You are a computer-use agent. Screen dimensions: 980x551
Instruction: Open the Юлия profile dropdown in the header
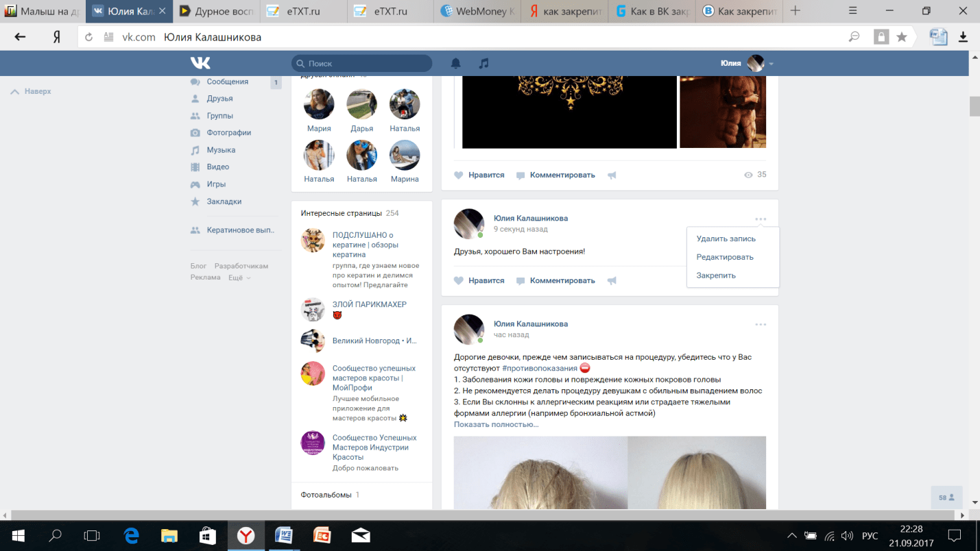click(747, 63)
